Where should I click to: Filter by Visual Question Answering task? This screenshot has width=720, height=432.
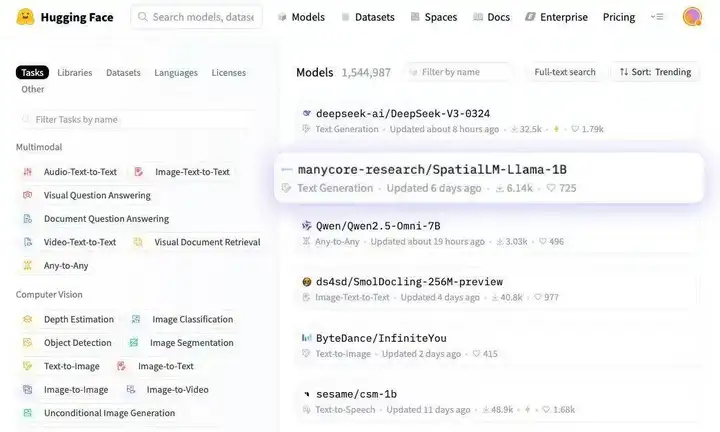[97, 195]
